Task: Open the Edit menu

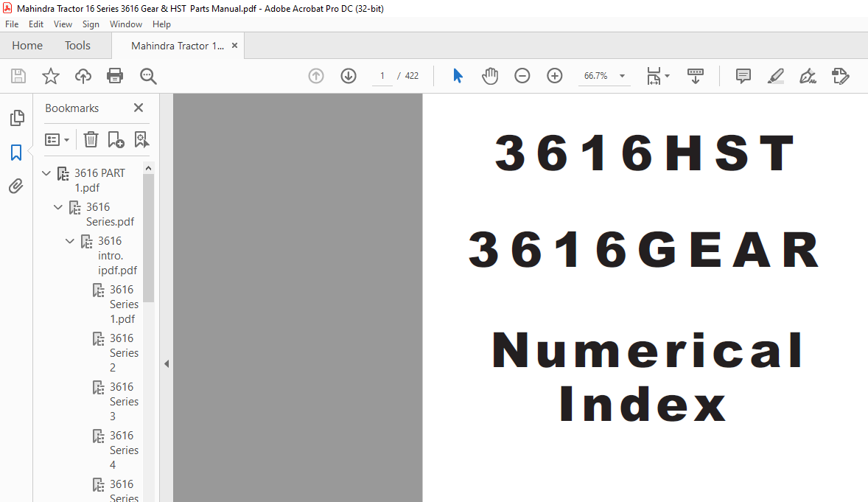Action: (x=36, y=24)
